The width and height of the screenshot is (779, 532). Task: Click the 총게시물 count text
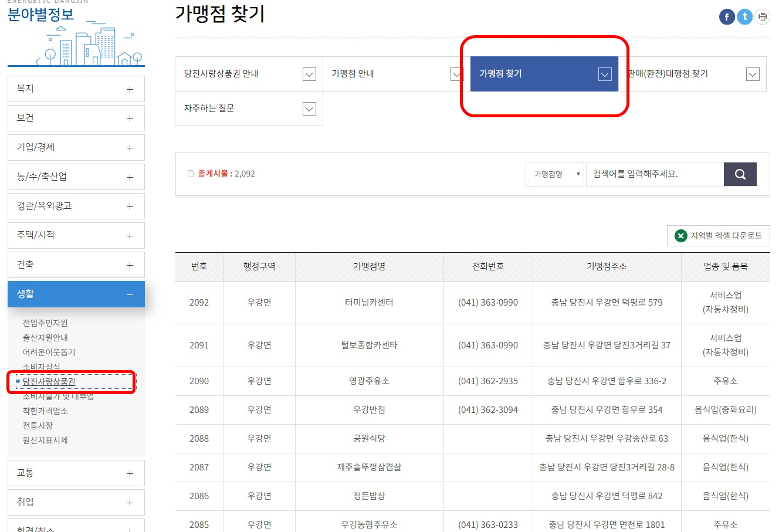(226, 174)
